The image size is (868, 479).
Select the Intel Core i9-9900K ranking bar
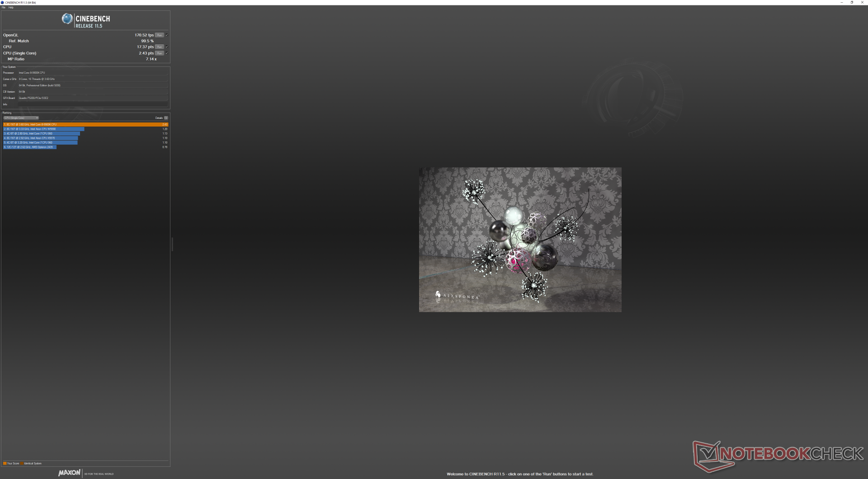coord(86,124)
